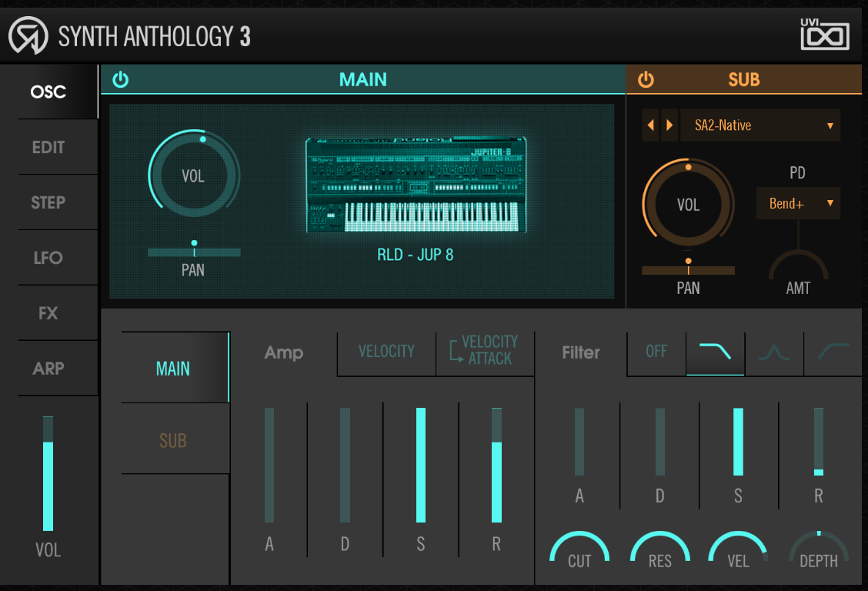Click the MAIN oscillator header title
Image resolution: width=868 pixels, height=591 pixels.
click(x=363, y=80)
